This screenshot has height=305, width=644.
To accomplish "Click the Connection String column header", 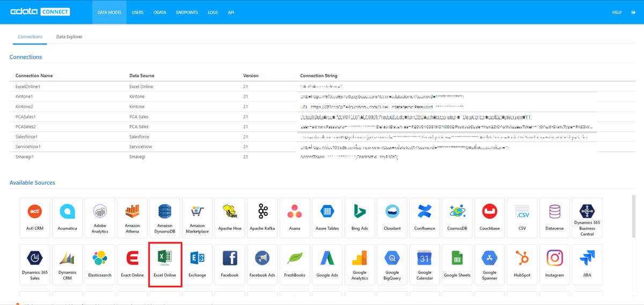I will pos(319,76).
